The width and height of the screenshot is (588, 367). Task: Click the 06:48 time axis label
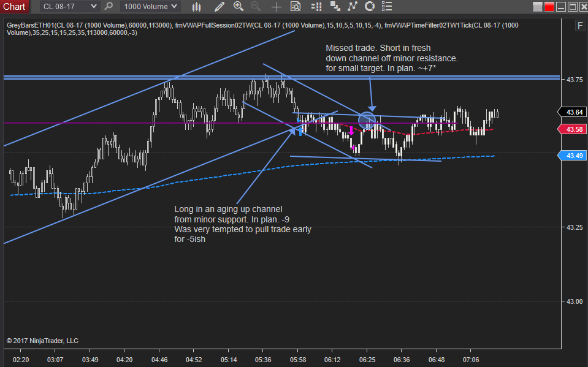437,360
